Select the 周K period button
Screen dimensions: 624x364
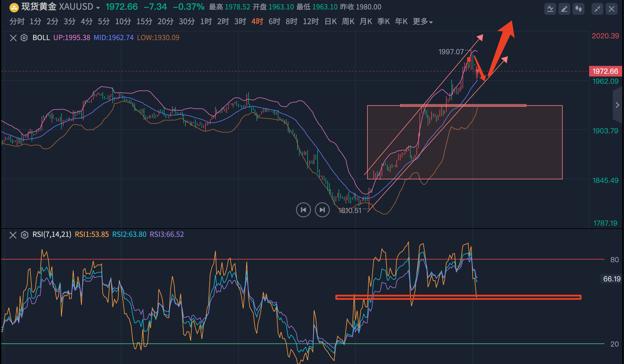tap(348, 22)
